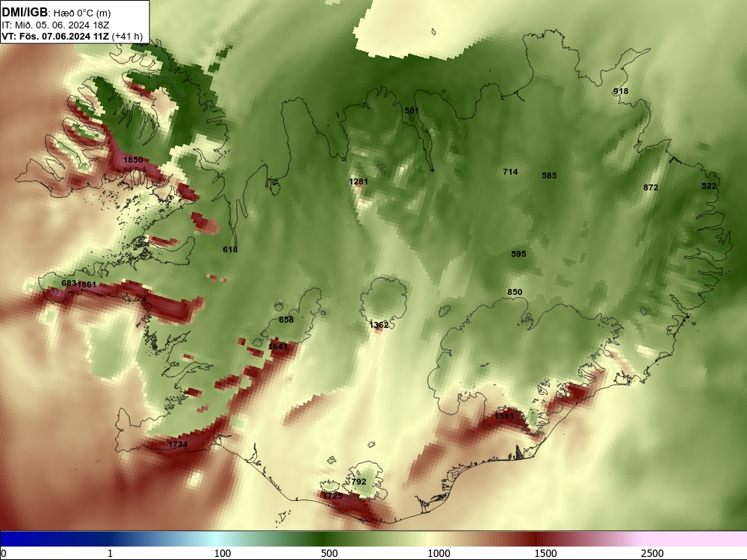Click the 1725 height label
Screen dimensions: 747x560
tap(332, 496)
